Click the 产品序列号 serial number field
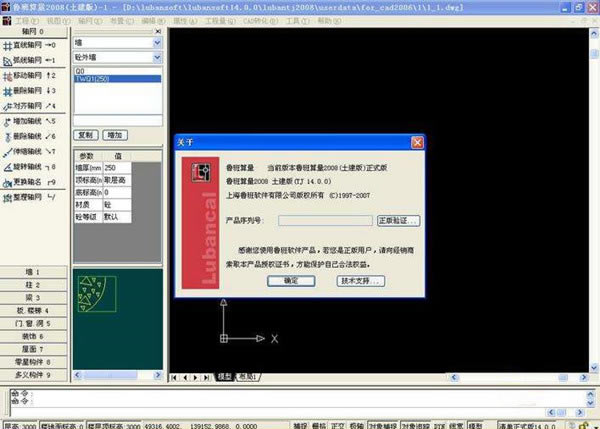This screenshot has height=429, width=600. click(x=325, y=219)
